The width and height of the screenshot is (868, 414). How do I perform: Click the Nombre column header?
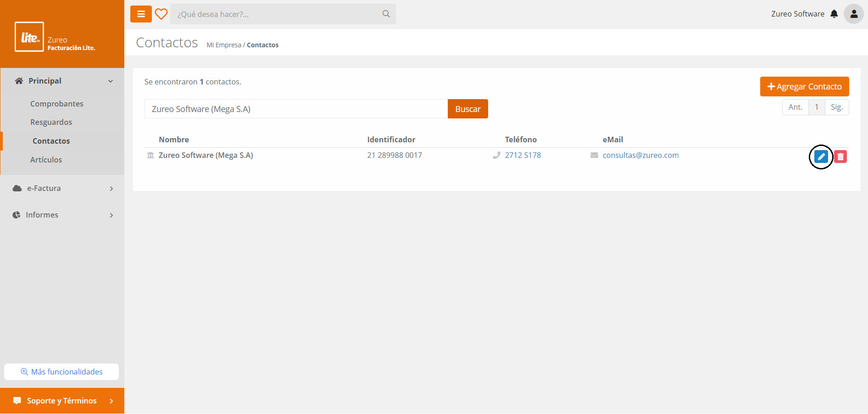pyautogui.click(x=174, y=140)
